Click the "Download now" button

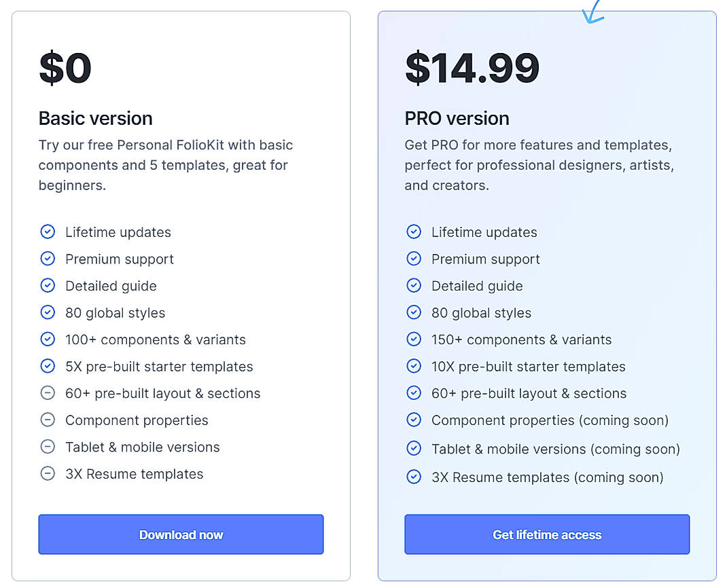pos(181,534)
